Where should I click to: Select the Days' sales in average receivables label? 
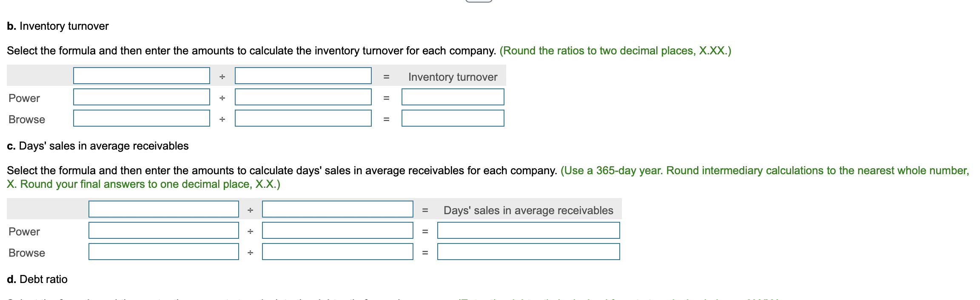tap(528, 209)
